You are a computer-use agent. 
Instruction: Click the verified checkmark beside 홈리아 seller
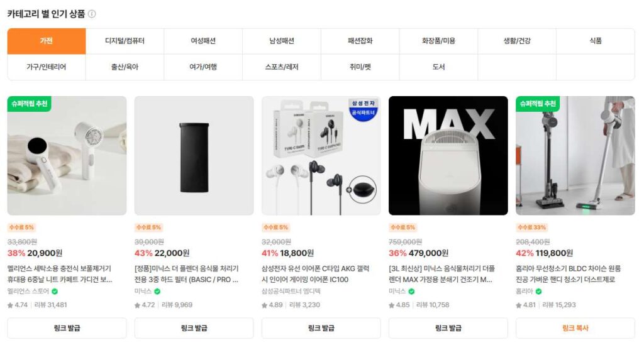(538, 292)
